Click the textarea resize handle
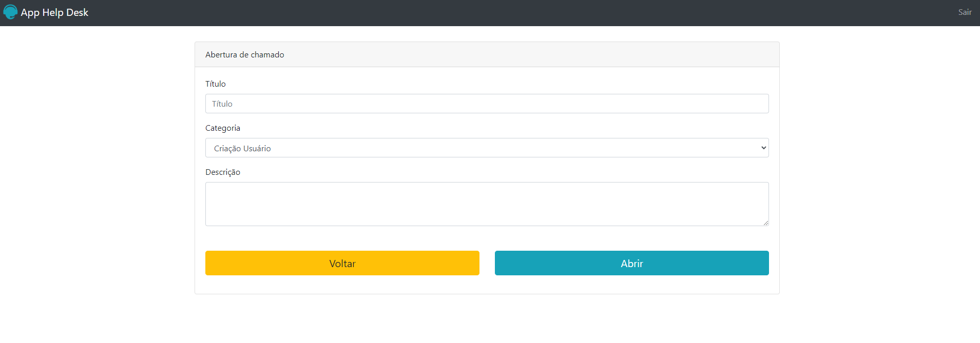Screen dimensions: 980x343 click(x=765, y=221)
